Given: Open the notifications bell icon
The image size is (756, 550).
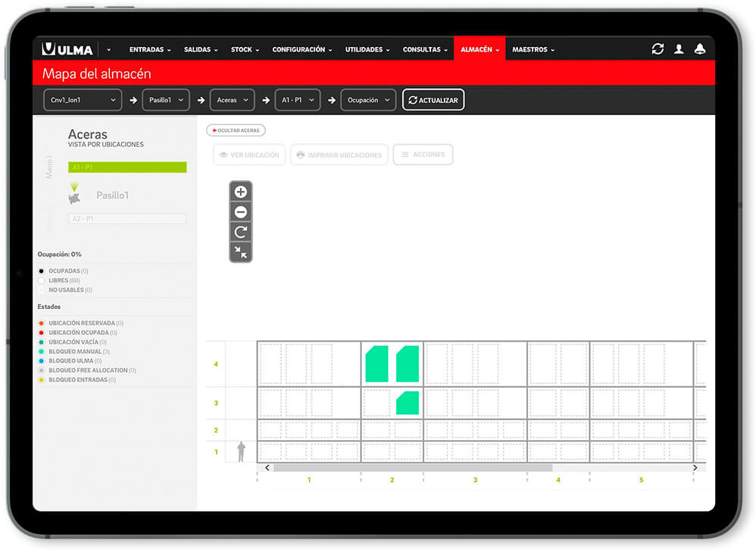Looking at the screenshot, I should (x=700, y=49).
